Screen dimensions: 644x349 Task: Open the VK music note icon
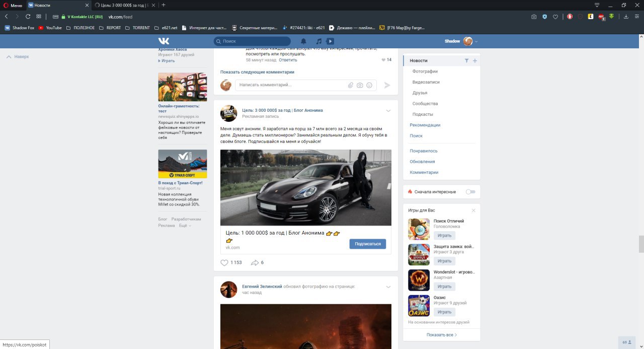click(318, 41)
